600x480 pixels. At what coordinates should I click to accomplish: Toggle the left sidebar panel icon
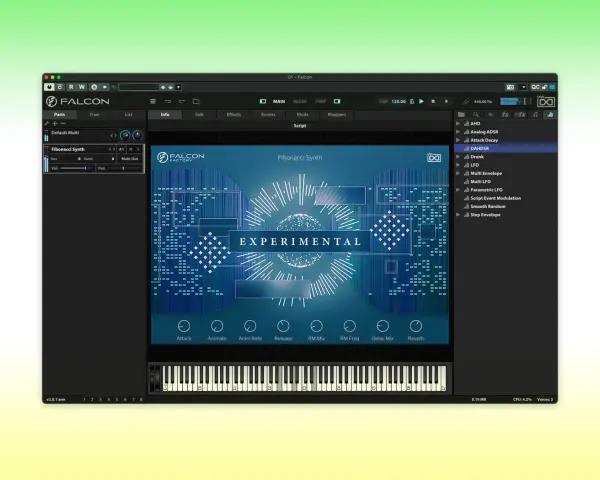pyautogui.click(x=263, y=101)
